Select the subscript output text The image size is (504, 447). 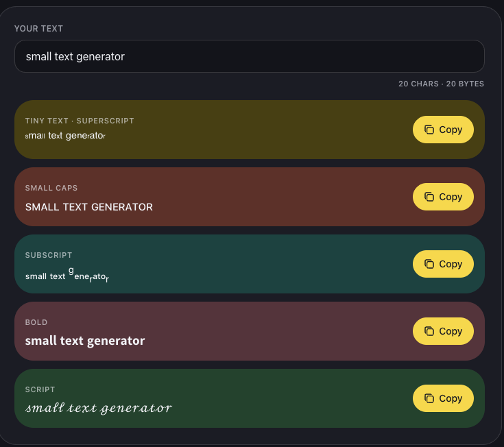point(67,275)
